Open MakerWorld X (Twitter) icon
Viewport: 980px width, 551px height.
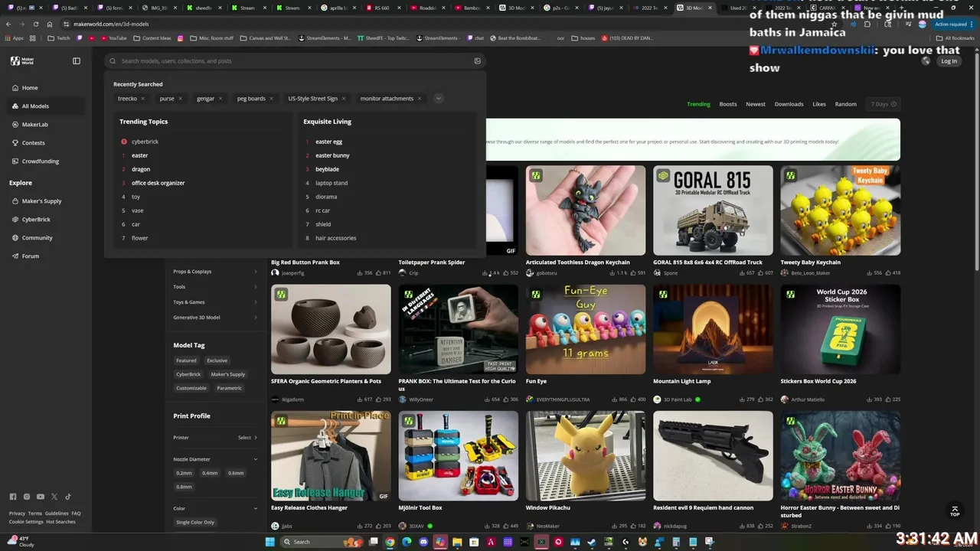pyautogui.click(x=54, y=497)
